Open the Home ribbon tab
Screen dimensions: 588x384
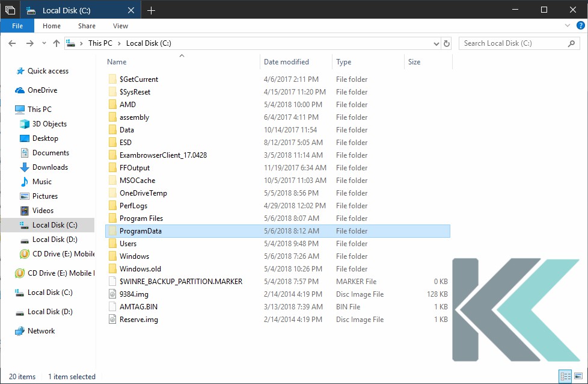52,26
